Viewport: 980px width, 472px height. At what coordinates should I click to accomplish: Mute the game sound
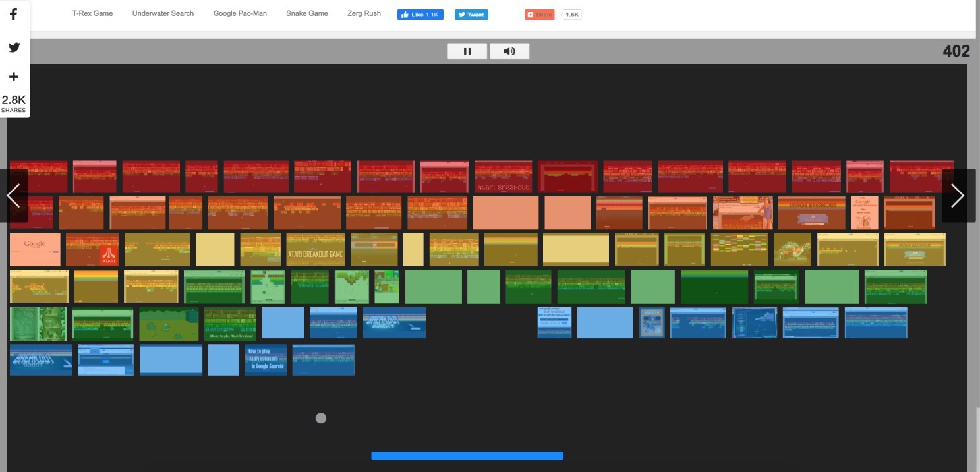click(x=509, y=51)
